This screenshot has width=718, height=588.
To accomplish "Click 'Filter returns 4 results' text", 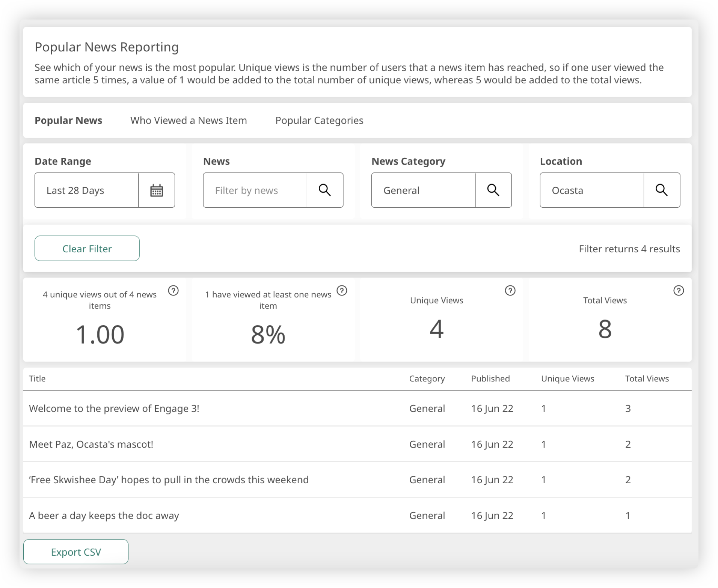I will point(629,249).
